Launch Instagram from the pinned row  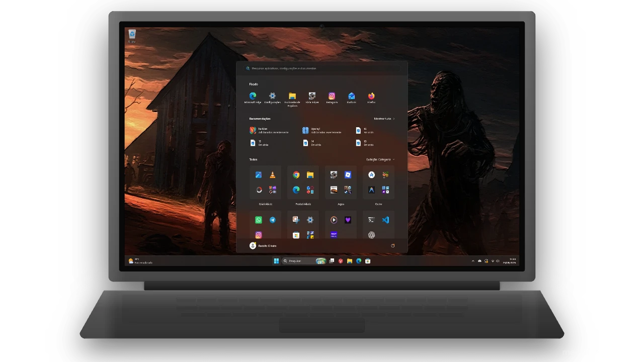[332, 98]
